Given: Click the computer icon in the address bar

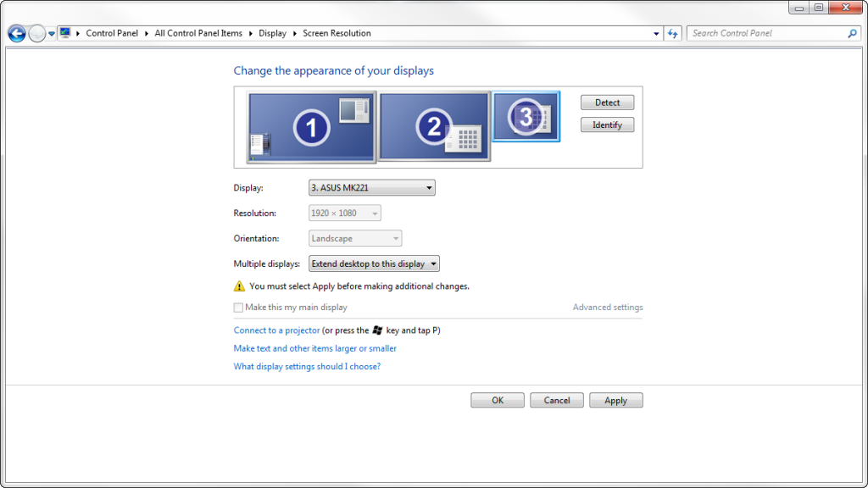Looking at the screenshot, I should point(65,33).
